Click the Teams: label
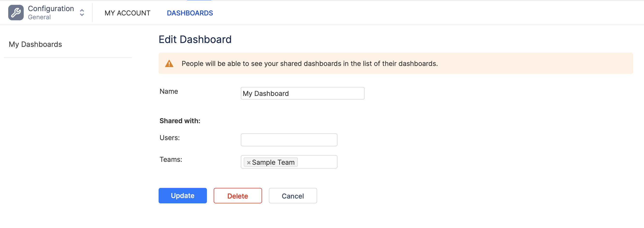644x228 pixels. [171, 160]
